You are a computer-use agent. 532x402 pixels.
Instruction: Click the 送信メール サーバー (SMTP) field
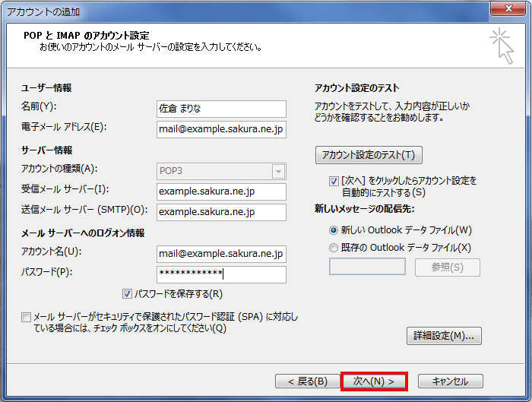220,212
